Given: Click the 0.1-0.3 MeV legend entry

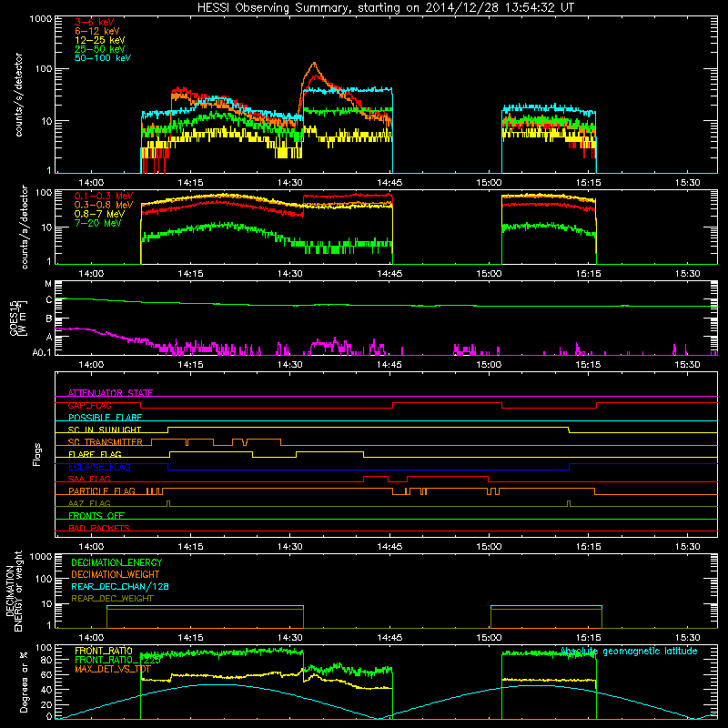Looking at the screenshot, I should (x=104, y=197).
